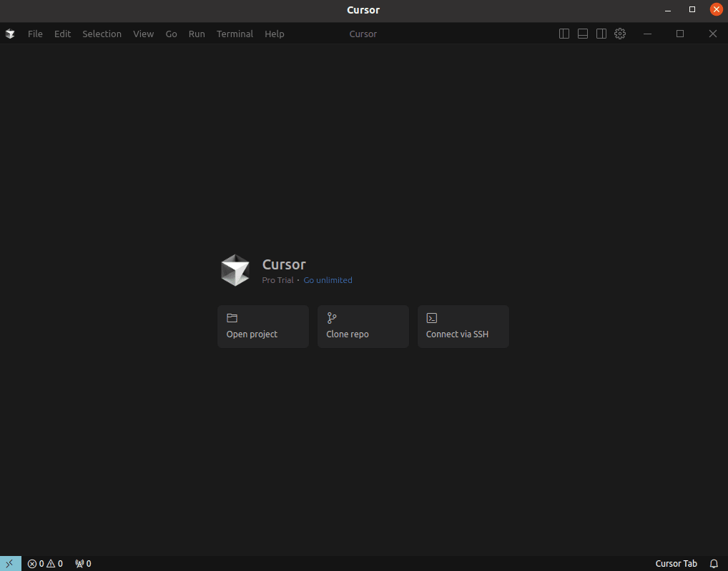Viewport: 728px width, 571px height.
Task: Open the File menu
Action: point(35,34)
